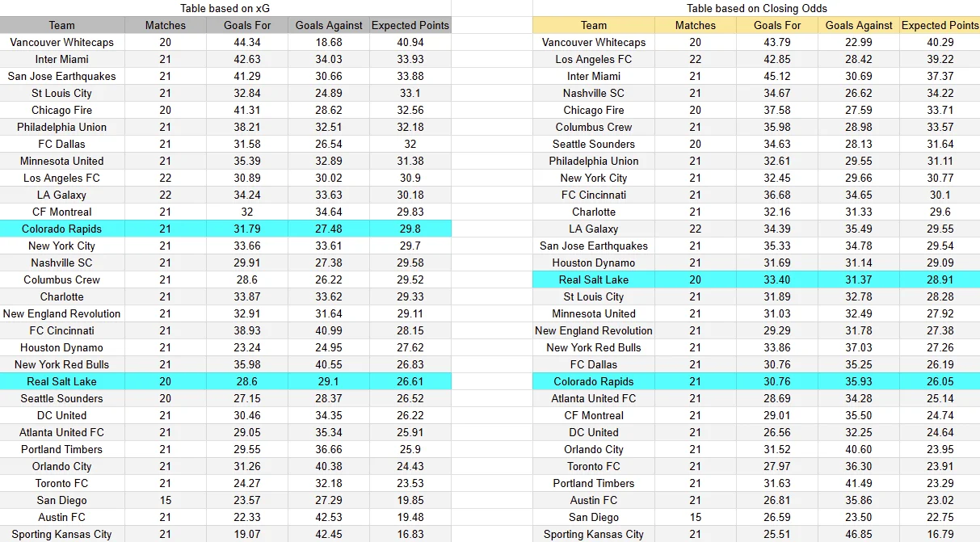Click highlighted Real Salt Lake in odds table
This screenshot has height=542, width=980.
pos(594,279)
